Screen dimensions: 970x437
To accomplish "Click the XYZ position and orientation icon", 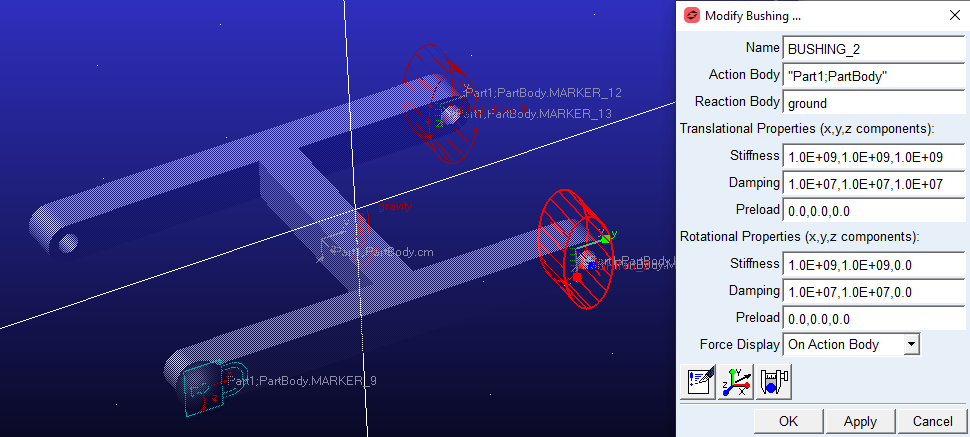I will (x=736, y=381).
